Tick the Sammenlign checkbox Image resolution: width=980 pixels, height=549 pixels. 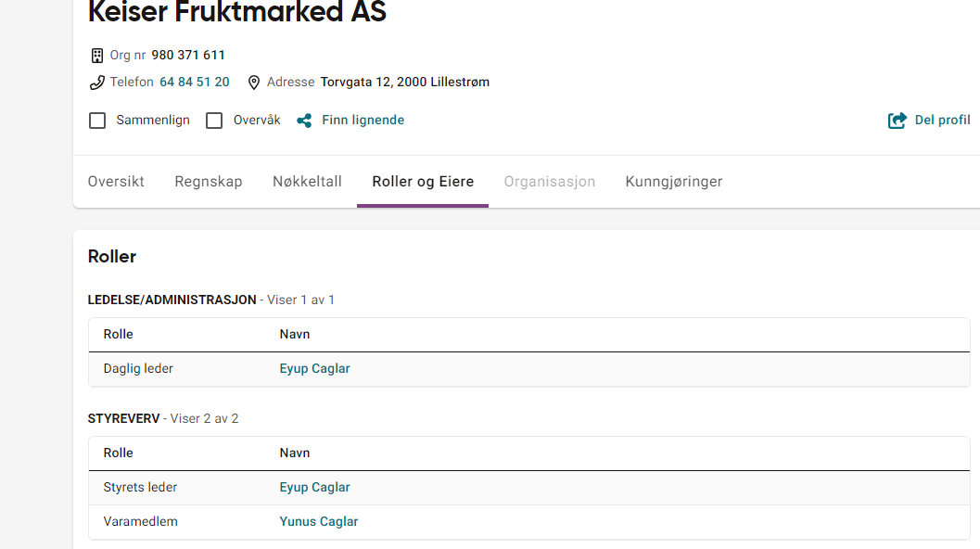(97, 121)
